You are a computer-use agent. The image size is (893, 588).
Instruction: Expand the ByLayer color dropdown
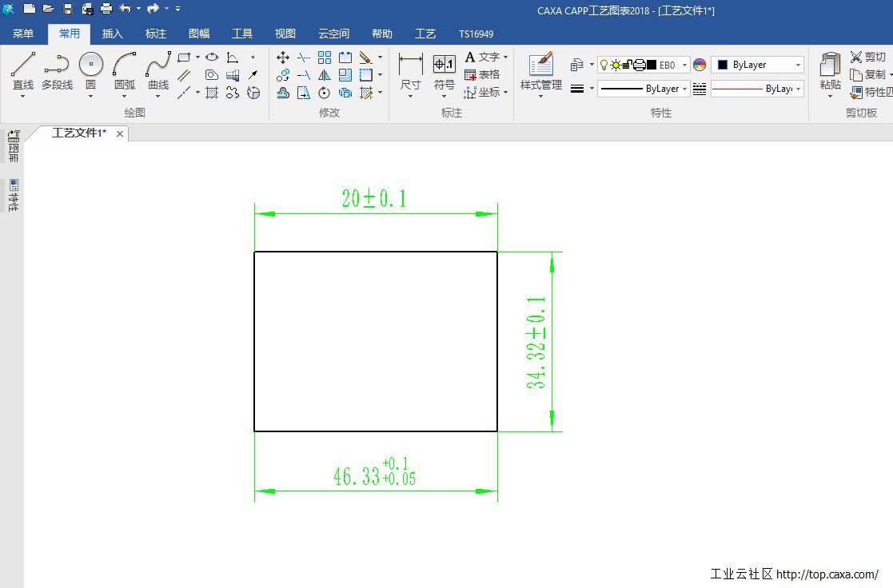click(797, 66)
